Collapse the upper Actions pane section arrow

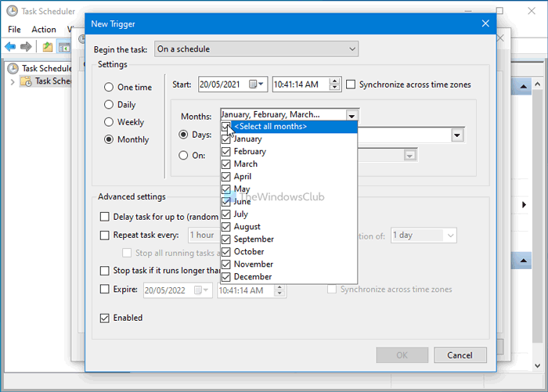pos(523,86)
